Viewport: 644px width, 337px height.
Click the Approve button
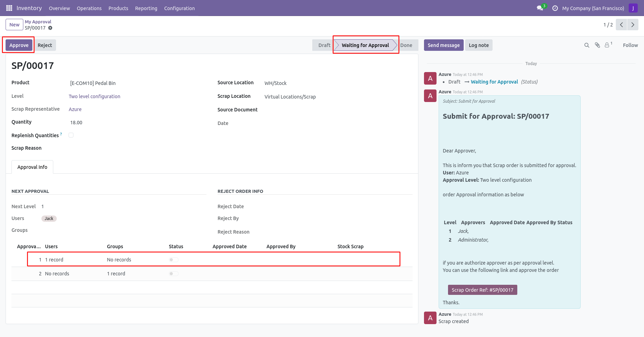tap(19, 45)
